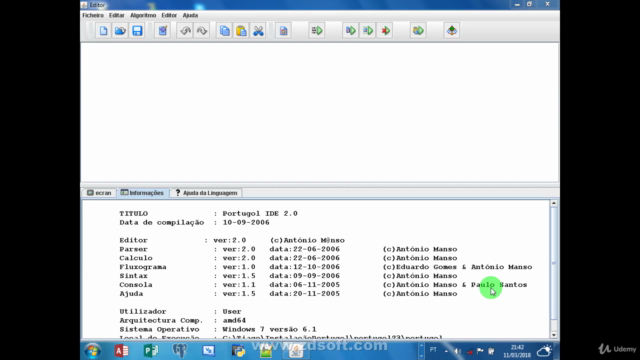Click the middle of the three adjacent green-arrow icons
This screenshot has height=360, width=640.
[368, 31]
